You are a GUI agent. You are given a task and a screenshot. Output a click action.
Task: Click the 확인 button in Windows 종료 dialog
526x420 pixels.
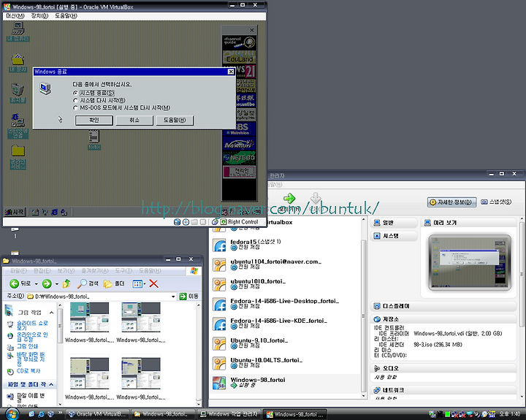coord(94,120)
